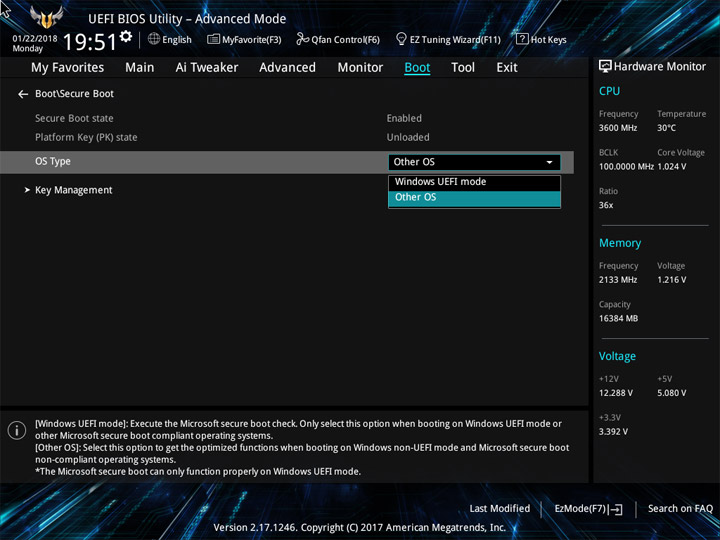Open the Advanced tab

tap(287, 68)
